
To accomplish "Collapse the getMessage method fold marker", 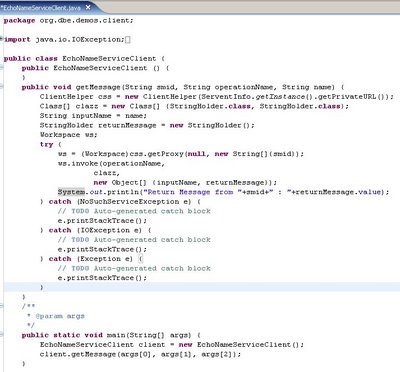I will 2,87.
